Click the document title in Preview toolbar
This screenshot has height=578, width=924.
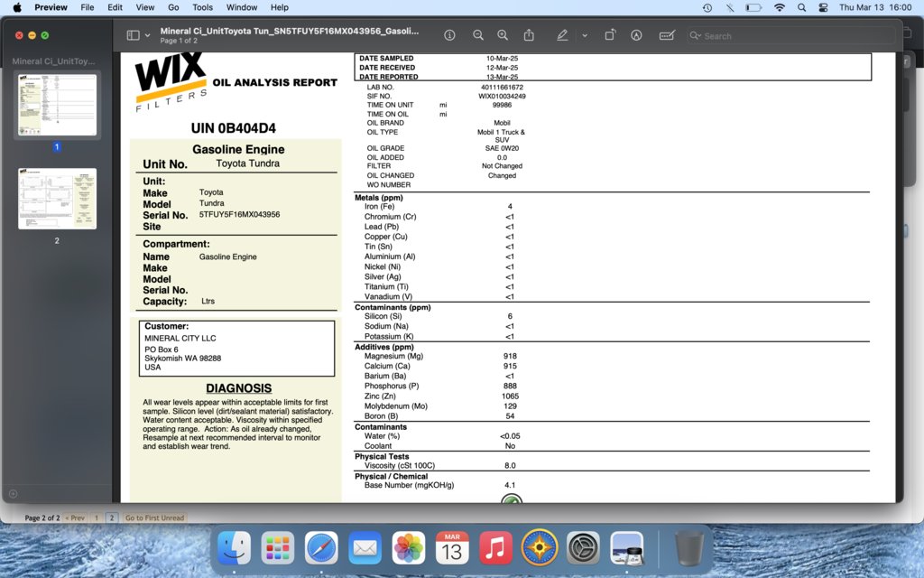click(290, 32)
